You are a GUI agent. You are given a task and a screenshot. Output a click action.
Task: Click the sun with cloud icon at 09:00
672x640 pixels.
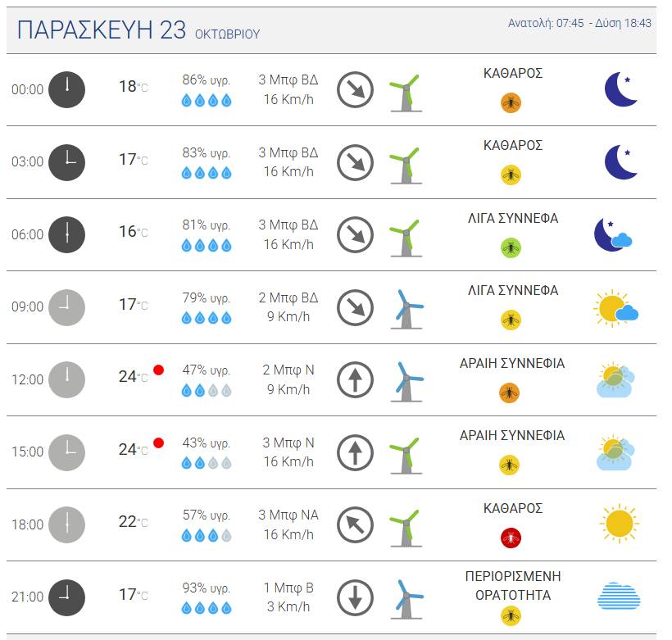point(615,308)
